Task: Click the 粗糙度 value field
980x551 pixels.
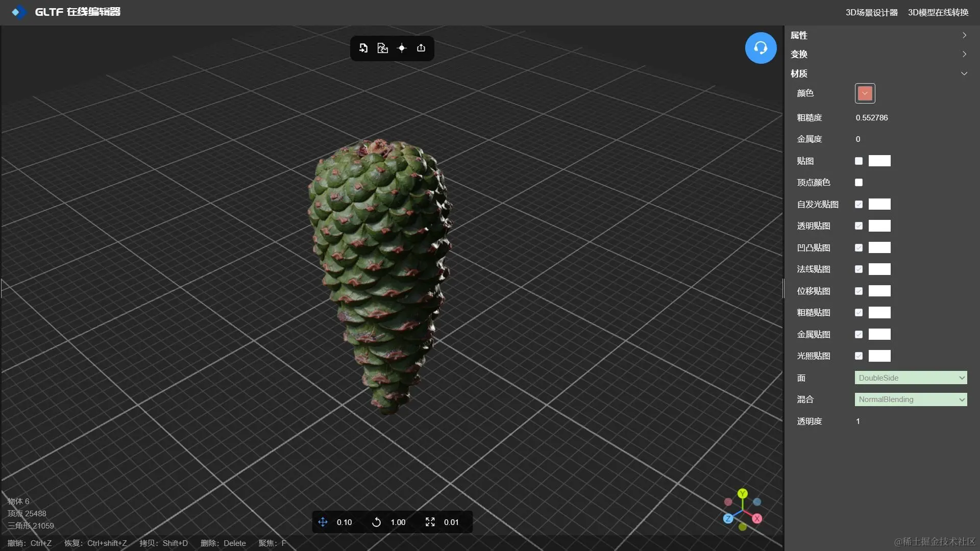Action: 872,117
